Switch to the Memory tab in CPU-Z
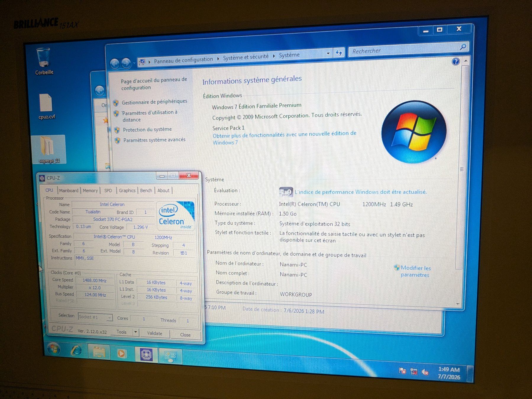 pos(90,191)
